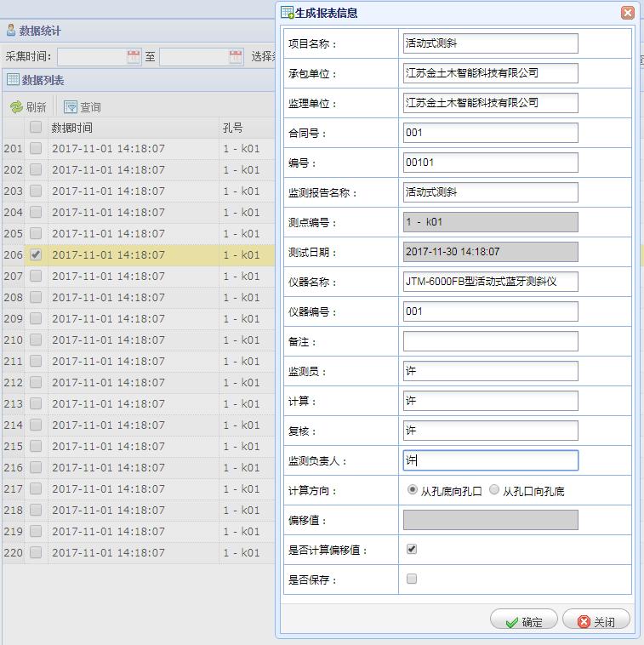
Task: Click the 项目名称 input field
Action: [490, 43]
